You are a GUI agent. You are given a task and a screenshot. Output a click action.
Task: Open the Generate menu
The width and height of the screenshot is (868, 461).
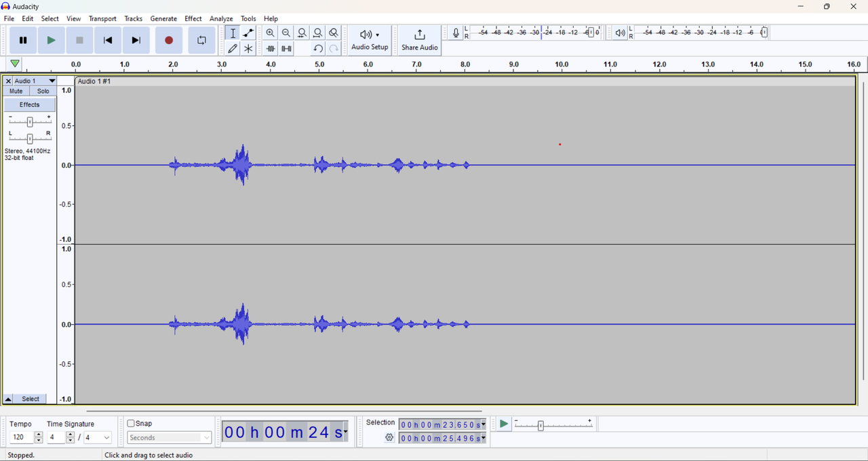tap(163, 19)
